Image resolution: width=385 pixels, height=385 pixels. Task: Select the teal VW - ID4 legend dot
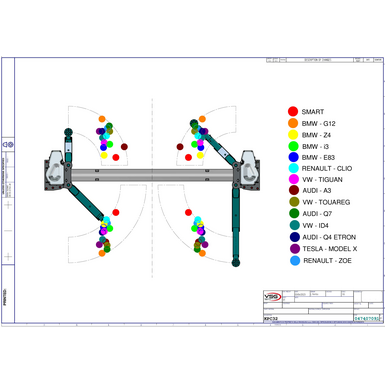pyautogui.click(x=295, y=225)
